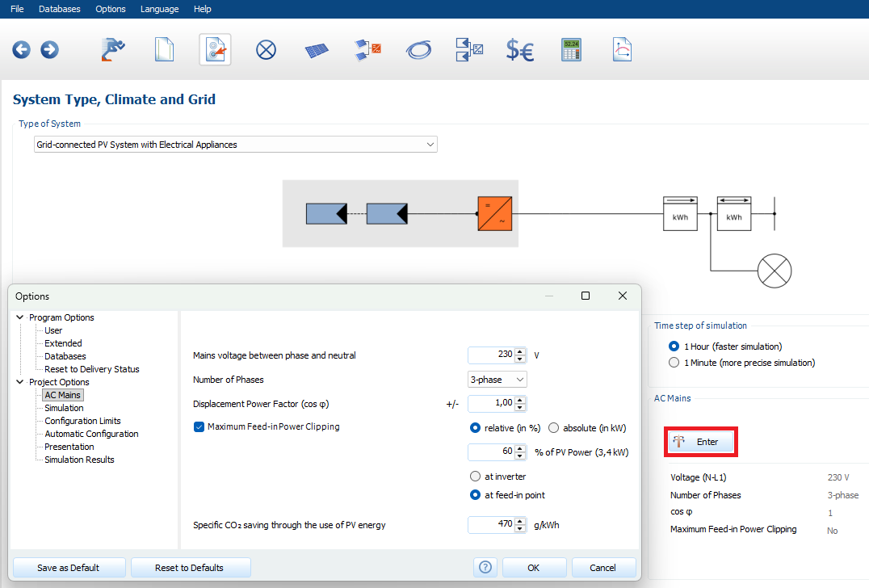Open the Type of System dropdown
869x588 pixels.
tap(235, 145)
